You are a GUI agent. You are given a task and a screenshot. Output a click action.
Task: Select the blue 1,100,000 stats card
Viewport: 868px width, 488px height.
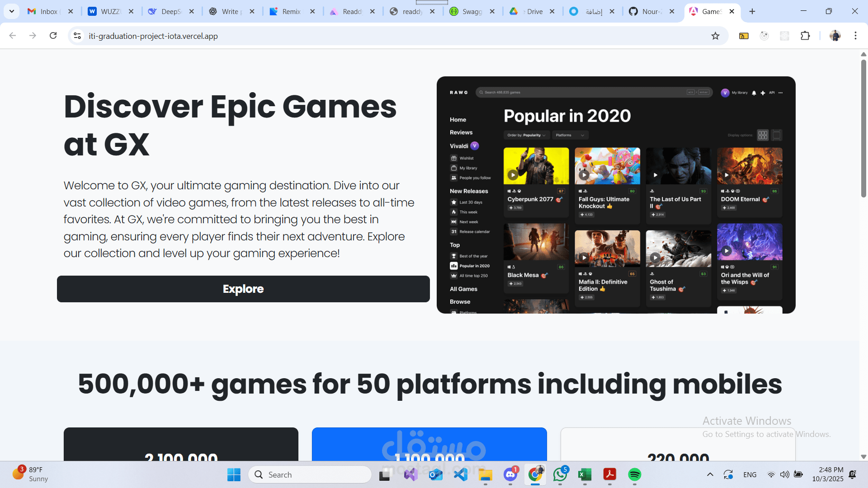[x=429, y=444]
